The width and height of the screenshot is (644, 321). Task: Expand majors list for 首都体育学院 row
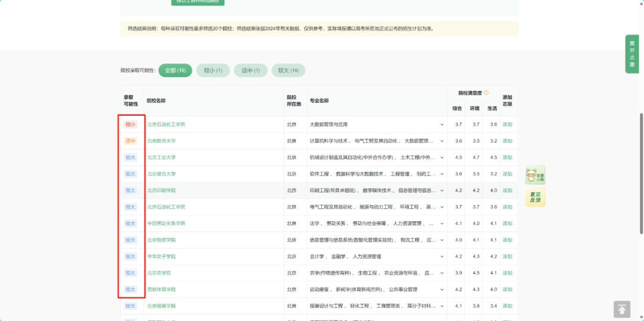tap(442, 289)
